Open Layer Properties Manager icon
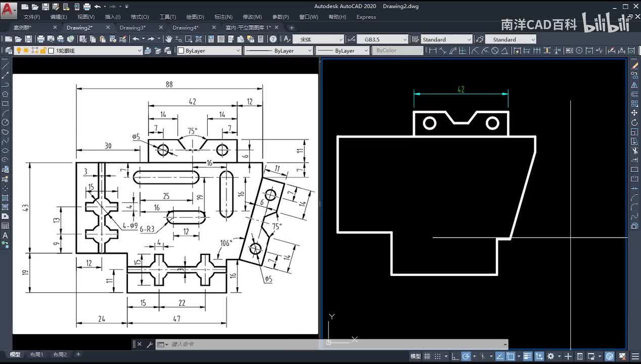641x364 pixels. coord(8,51)
